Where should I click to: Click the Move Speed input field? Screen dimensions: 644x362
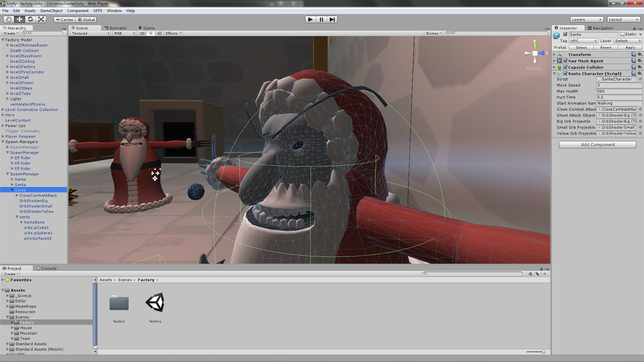pos(619,85)
